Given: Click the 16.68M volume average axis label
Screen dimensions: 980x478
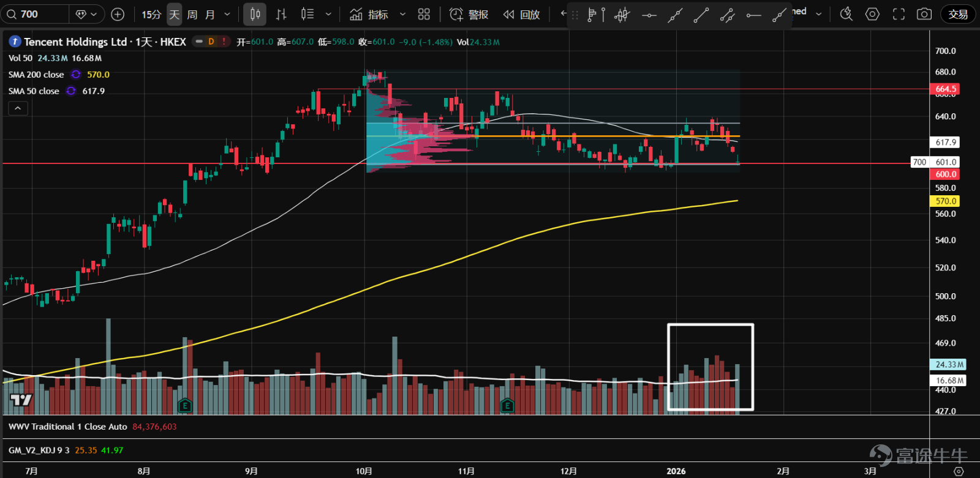Looking at the screenshot, I should [949, 380].
